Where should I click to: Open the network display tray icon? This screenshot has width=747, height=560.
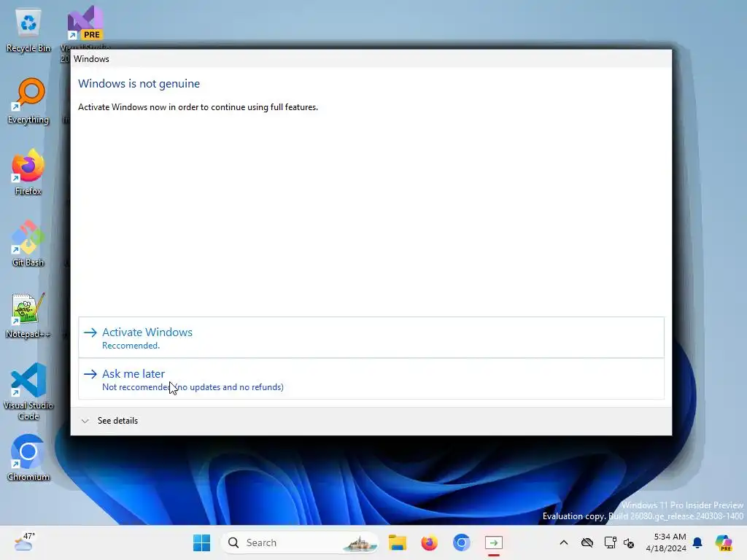tap(610, 542)
